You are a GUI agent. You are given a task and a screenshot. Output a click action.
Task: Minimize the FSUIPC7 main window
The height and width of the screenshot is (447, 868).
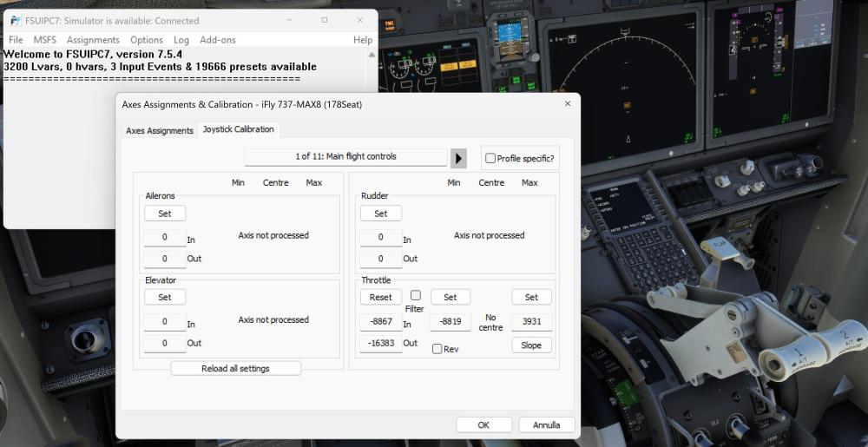coord(290,21)
